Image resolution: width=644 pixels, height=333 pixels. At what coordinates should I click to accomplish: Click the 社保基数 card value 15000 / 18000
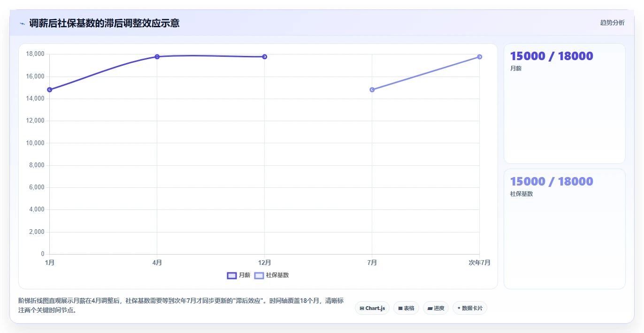click(552, 181)
